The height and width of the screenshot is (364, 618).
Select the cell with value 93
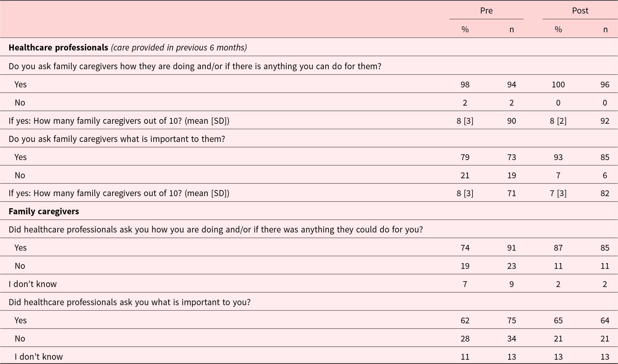click(558, 157)
